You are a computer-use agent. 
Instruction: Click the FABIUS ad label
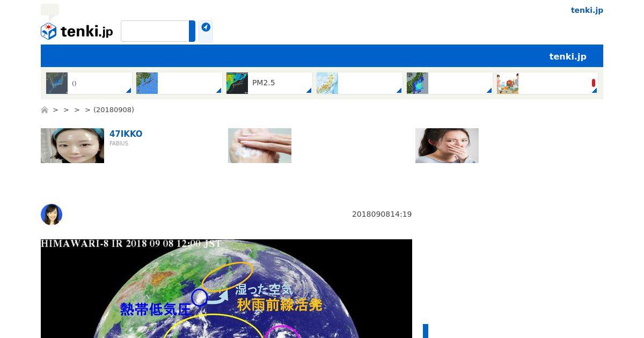[x=119, y=144]
